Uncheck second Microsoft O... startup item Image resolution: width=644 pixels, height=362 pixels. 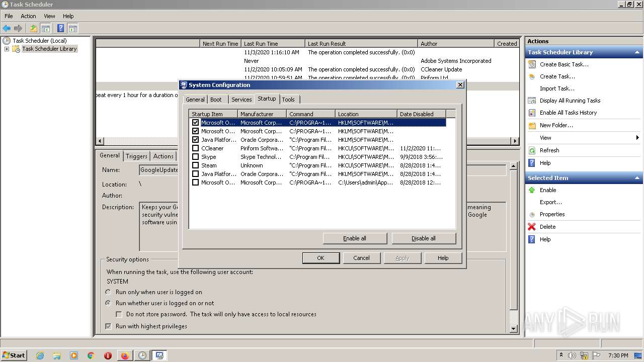click(x=196, y=131)
